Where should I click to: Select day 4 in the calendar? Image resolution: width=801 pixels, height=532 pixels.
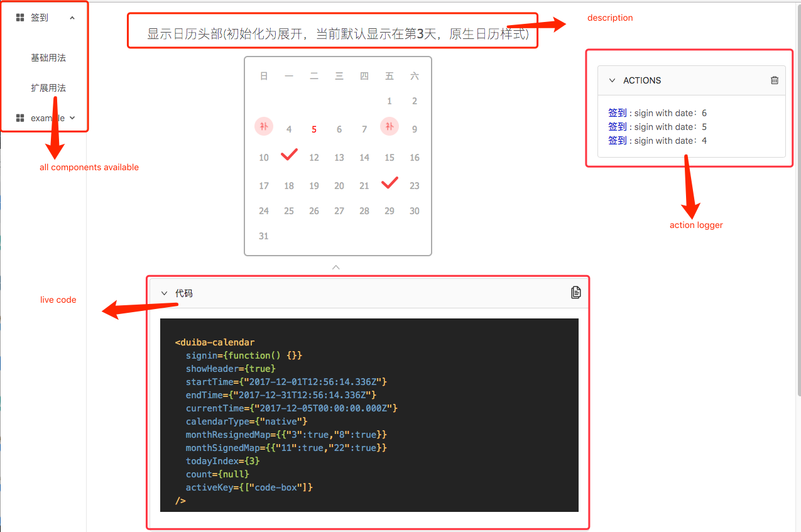tap(289, 129)
